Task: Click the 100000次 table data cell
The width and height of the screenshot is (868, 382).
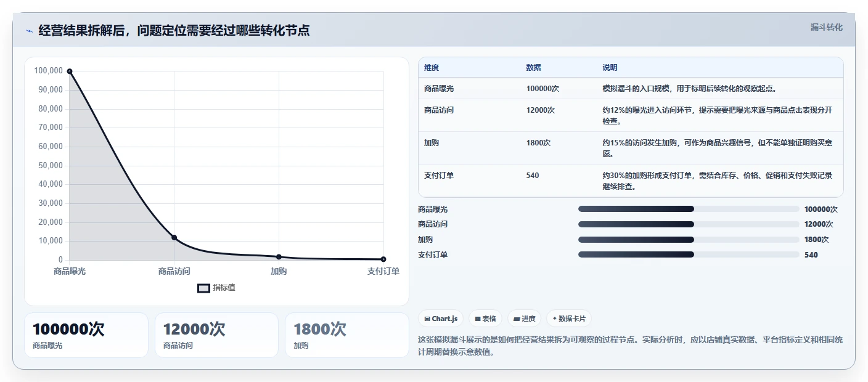Action: (x=542, y=89)
